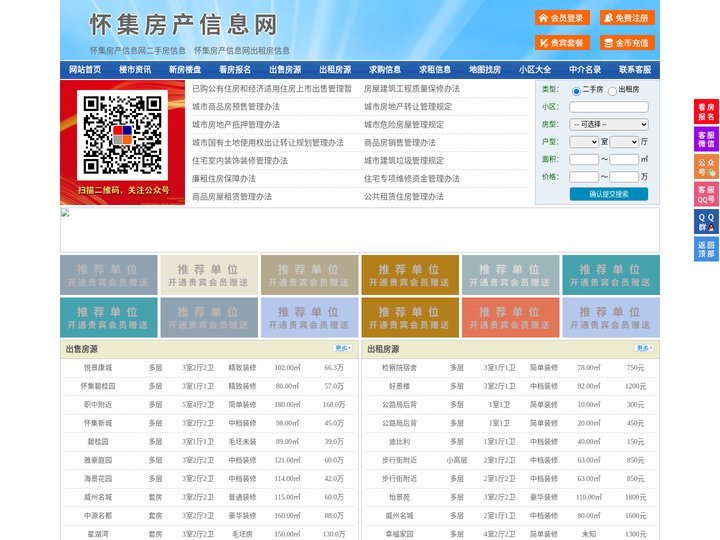Open 城市危险房屋管理规定 link
The width and height of the screenshot is (720, 540).
404,124
